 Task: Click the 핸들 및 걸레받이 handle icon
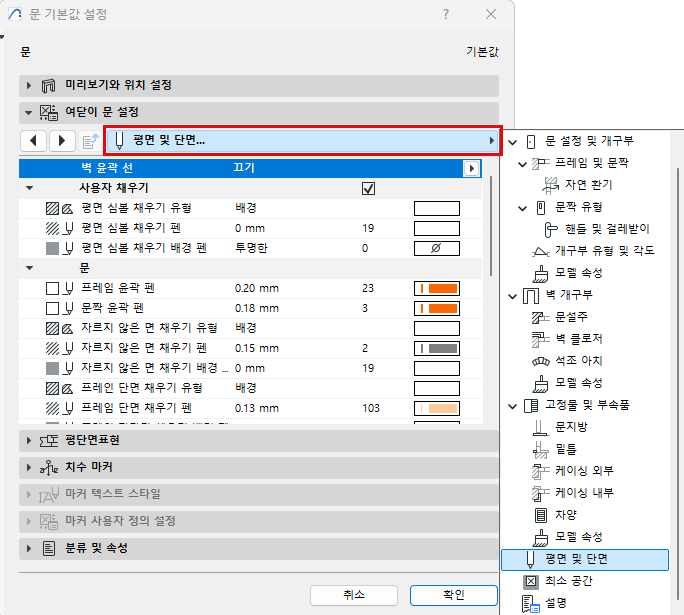551,229
